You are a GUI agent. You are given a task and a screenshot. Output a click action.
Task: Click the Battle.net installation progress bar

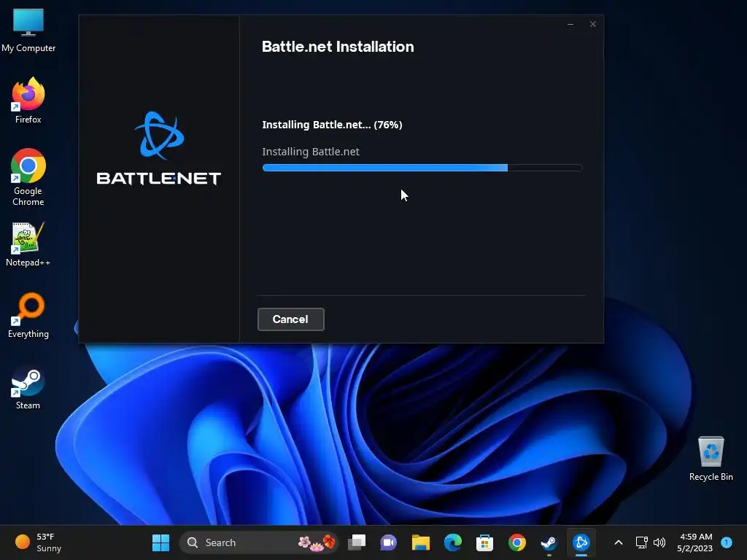[x=422, y=168]
